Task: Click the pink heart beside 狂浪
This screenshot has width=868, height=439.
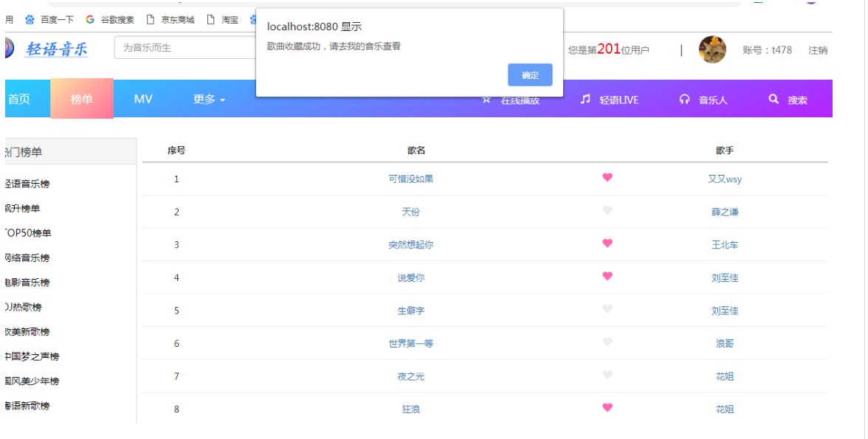Action: 607,408
